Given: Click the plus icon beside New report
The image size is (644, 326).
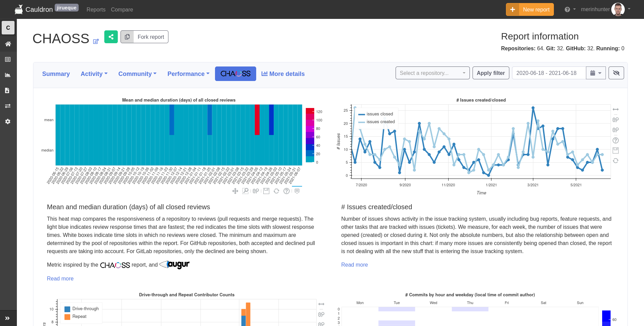Looking at the screenshot, I should (x=512, y=9).
